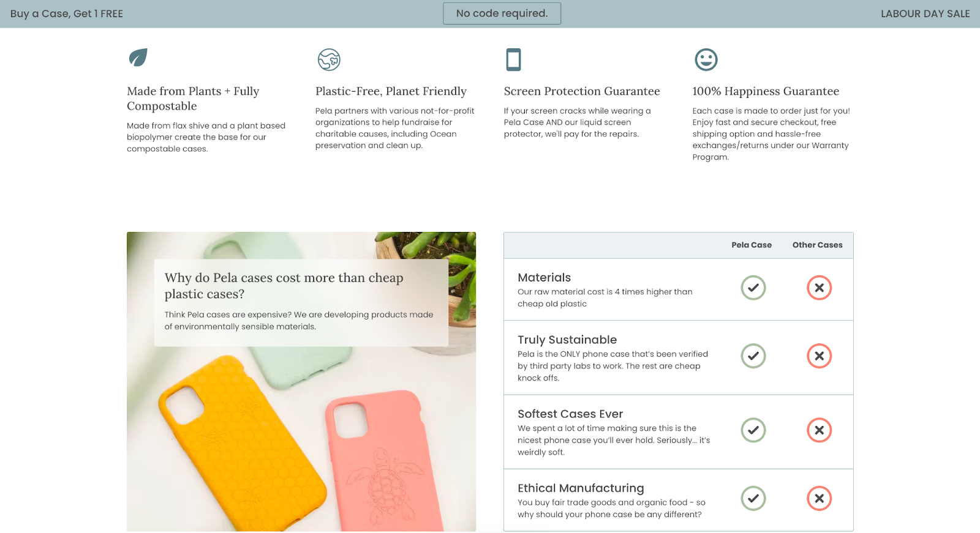Screen dimensions: 980x533
Task: Click the LABOUR DAY SALE banner text
Action: 925,13
